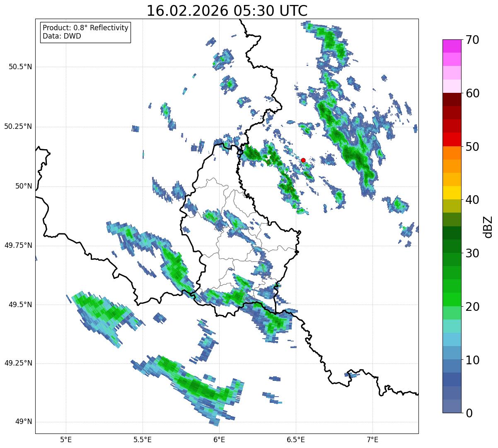
Task: Click the bright green colorbar segment above 20
Action: (452, 299)
